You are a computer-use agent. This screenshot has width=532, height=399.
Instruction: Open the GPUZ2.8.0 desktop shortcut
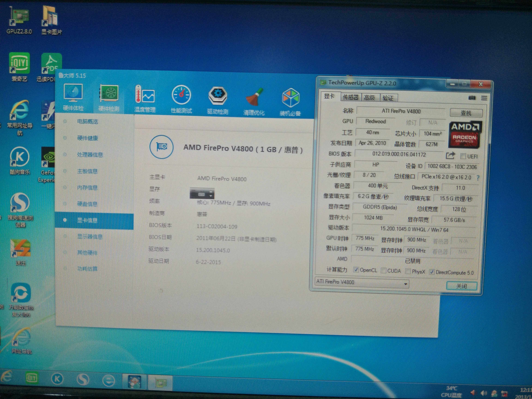19,20
